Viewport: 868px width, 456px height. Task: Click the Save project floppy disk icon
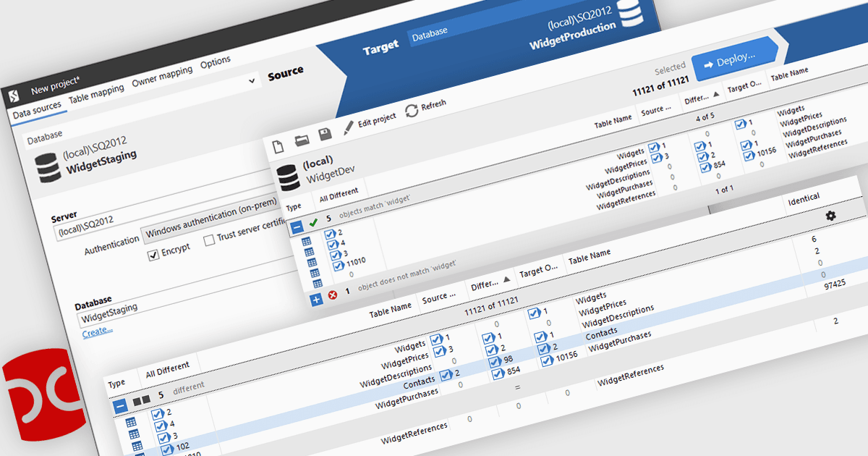tap(325, 135)
